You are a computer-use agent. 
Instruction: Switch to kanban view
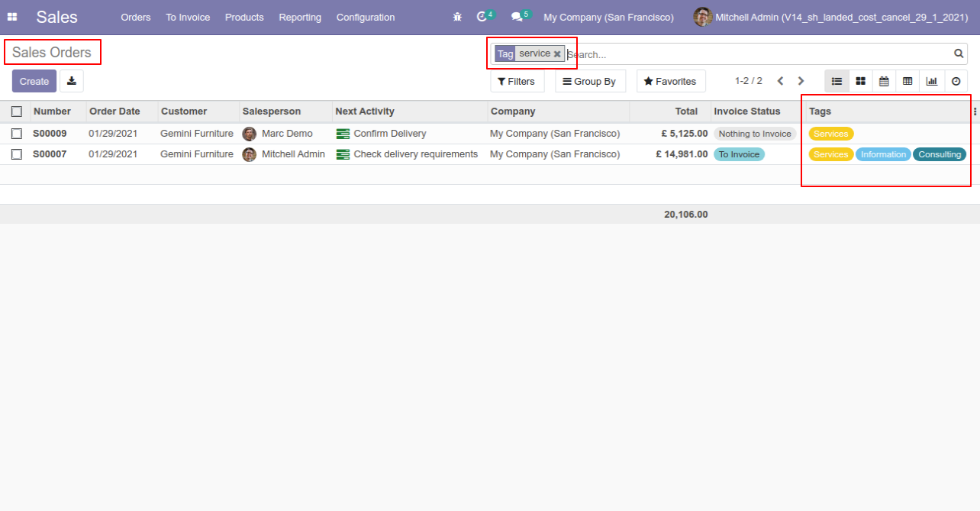(860, 81)
